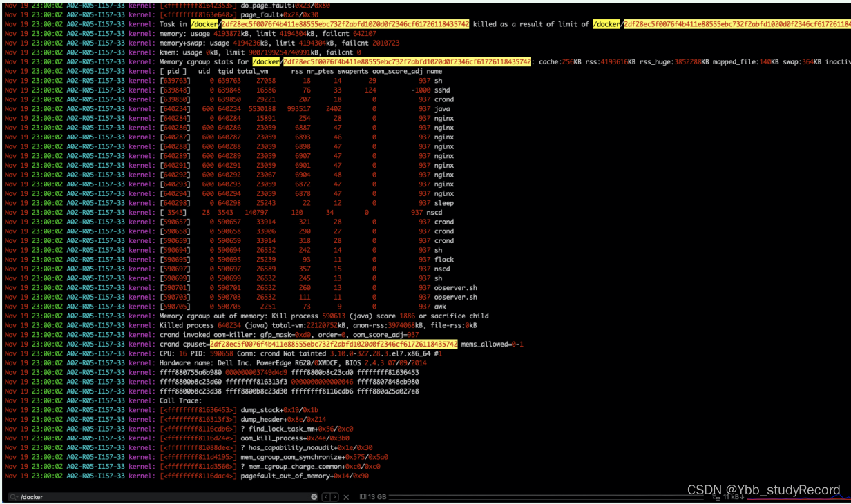Click 'Hardware name: Dell Inc. PowerEdge R620' text
Screen dimensions: 851x504
click(x=237, y=363)
